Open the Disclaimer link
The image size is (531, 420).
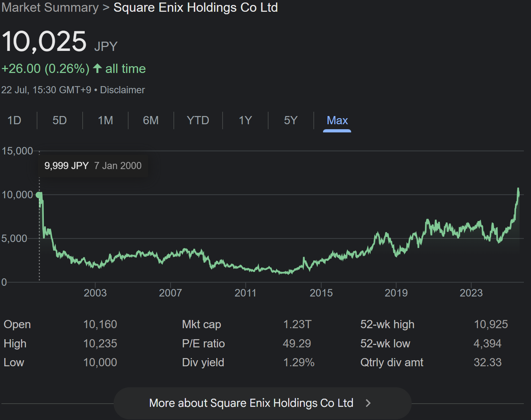(123, 90)
